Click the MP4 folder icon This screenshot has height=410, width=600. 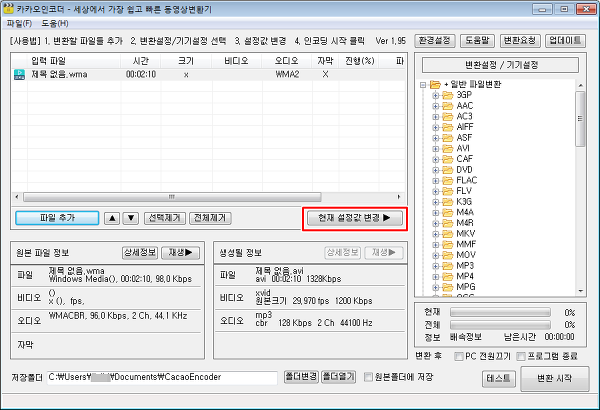pyautogui.click(x=448, y=276)
